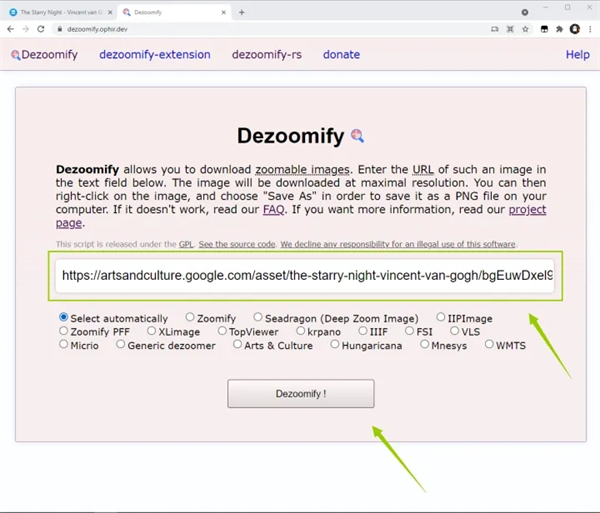This screenshot has height=513, width=600.
Task: Click into the image URL text field
Action: click(305, 275)
